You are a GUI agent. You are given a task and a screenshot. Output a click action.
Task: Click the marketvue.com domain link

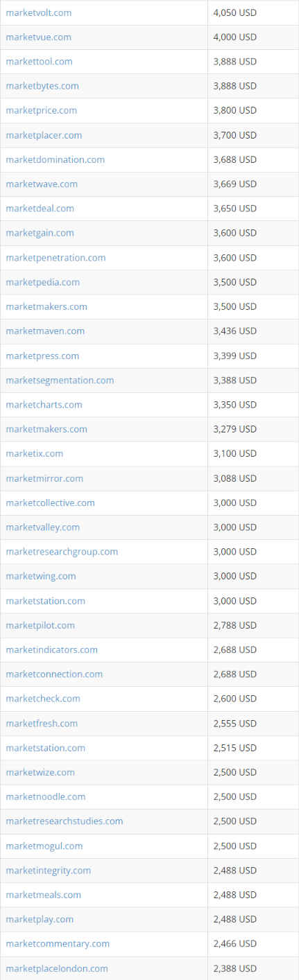38,37
